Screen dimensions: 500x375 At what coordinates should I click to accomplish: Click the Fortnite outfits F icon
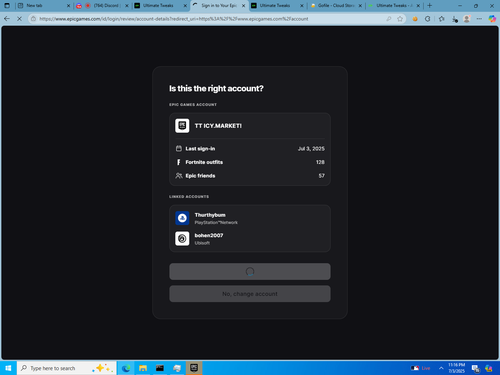coord(179,162)
